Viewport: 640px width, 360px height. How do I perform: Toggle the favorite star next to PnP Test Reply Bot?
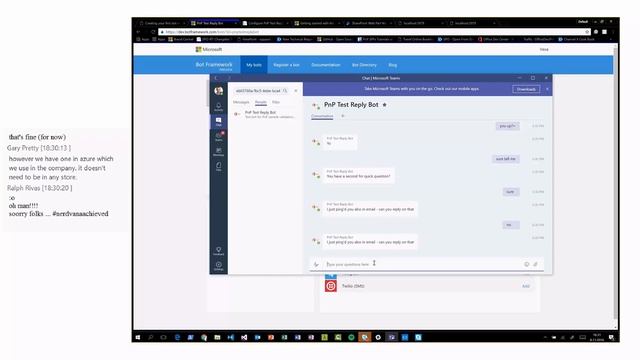(384, 105)
